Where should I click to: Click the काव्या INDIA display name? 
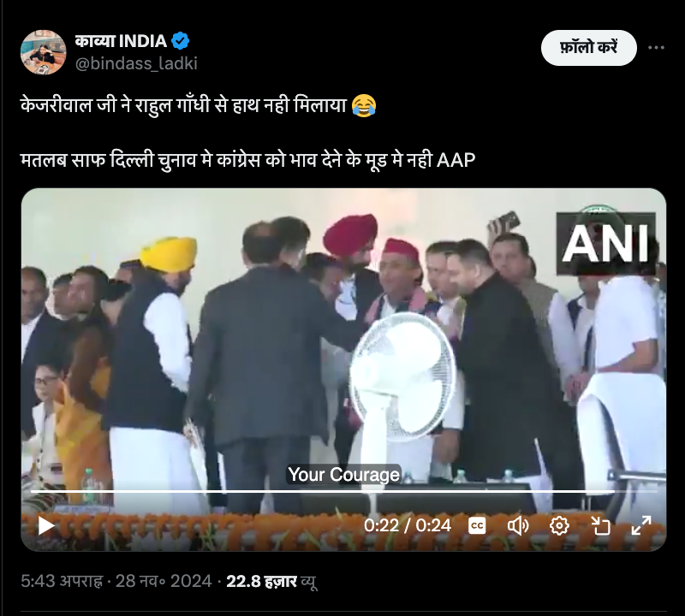pyautogui.click(x=121, y=41)
